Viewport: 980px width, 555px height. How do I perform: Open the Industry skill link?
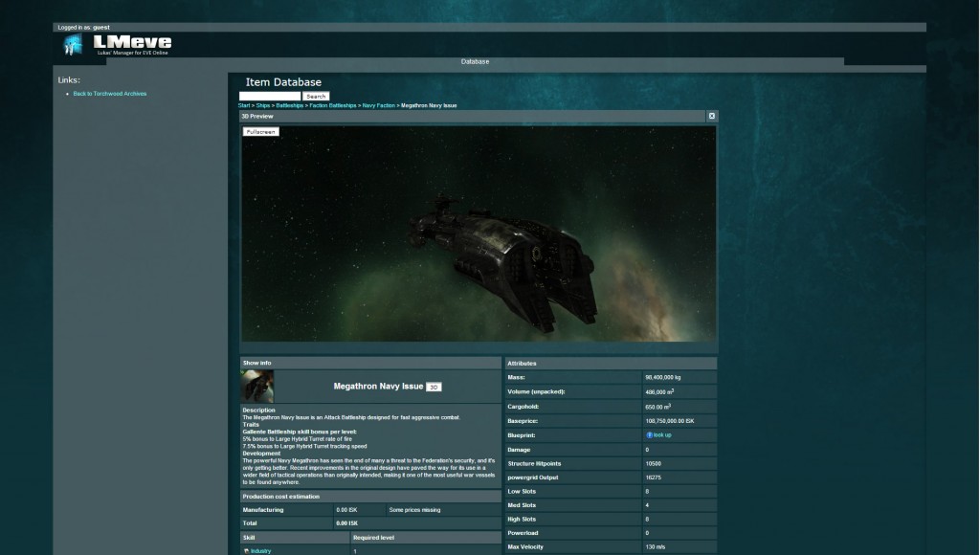(260, 551)
